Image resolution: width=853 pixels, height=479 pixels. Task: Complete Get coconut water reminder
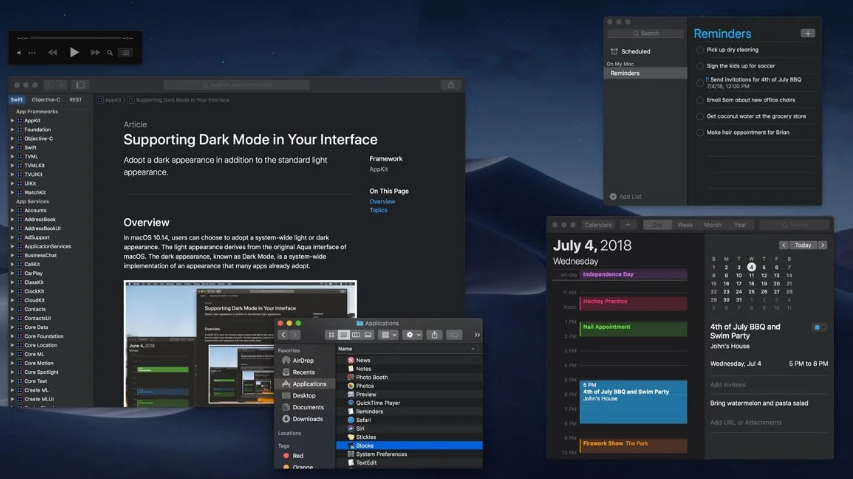(700, 116)
